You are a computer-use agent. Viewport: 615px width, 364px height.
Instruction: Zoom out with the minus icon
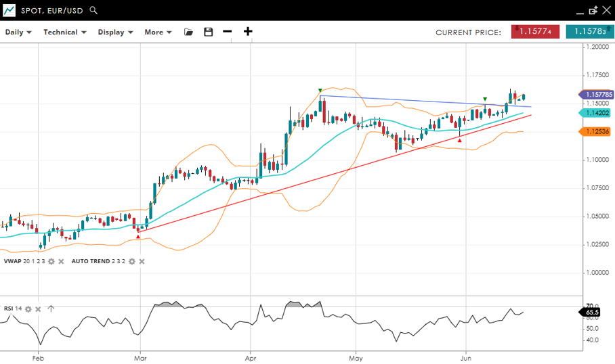(227, 32)
